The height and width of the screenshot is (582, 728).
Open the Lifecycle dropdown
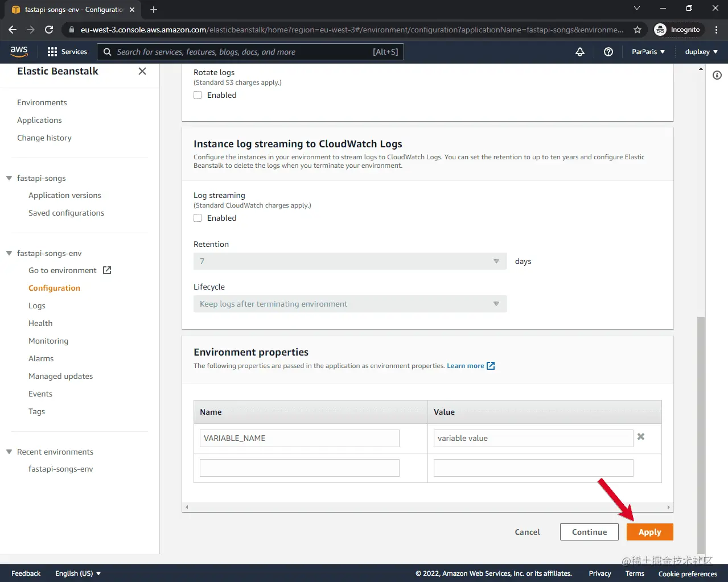(x=495, y=303)
